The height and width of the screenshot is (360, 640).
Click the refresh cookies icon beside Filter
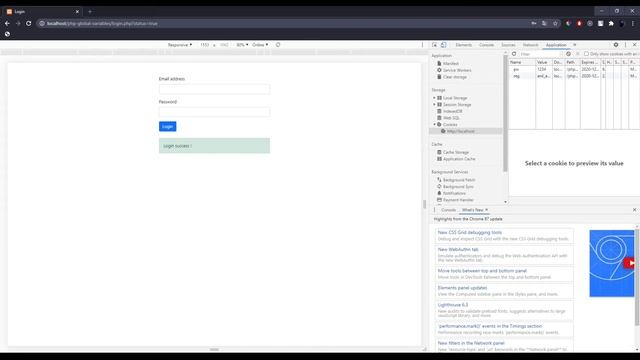[514, 54]
